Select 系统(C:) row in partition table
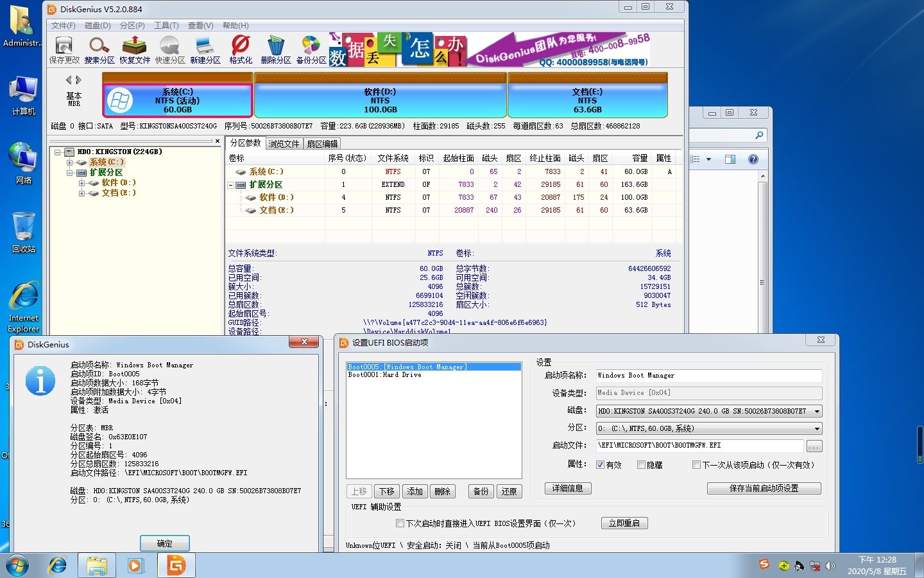 [454, 171]
